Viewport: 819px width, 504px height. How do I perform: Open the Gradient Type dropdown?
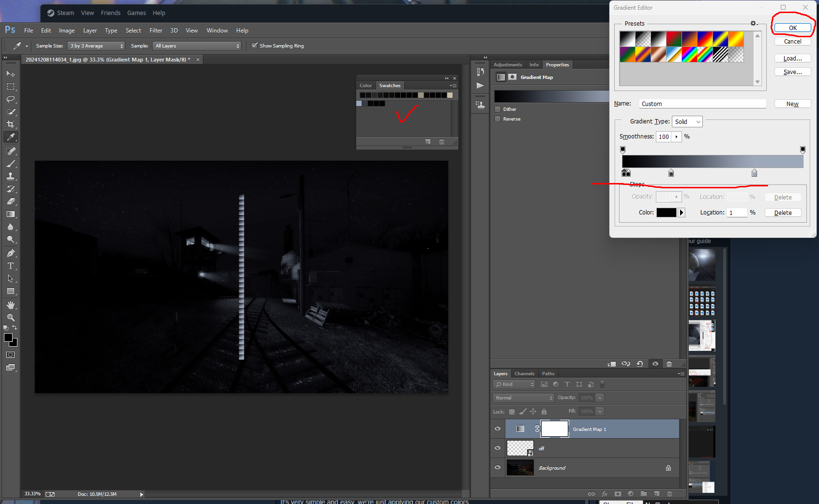(x=687, y=122)
